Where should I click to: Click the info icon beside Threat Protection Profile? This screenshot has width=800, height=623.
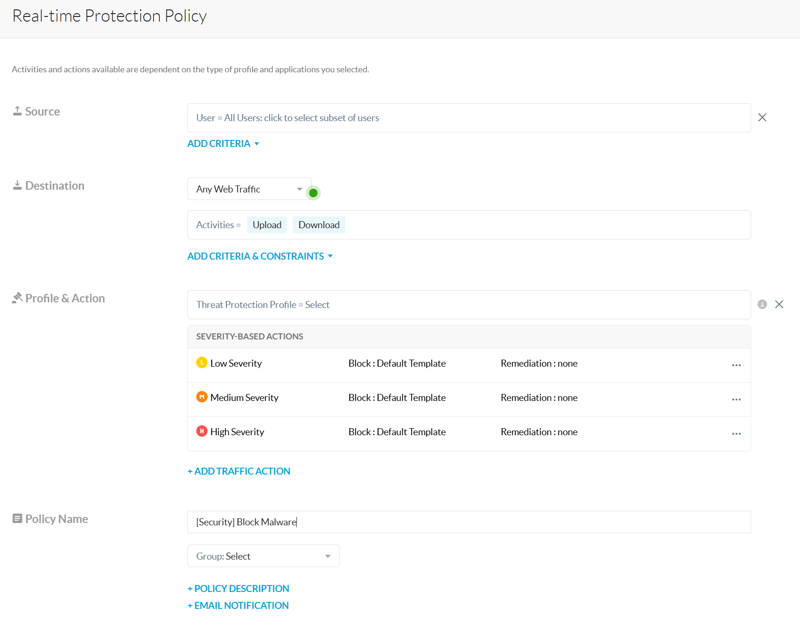pos(762,304)
